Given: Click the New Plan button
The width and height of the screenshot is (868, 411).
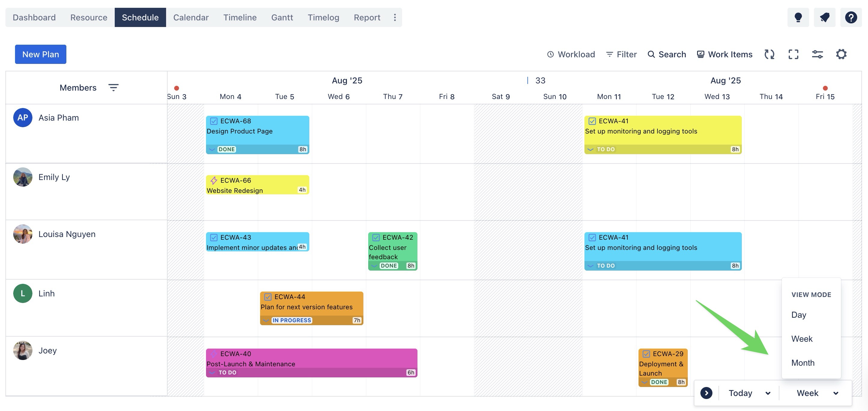Looking at the screenshot, I should point(41,54).
